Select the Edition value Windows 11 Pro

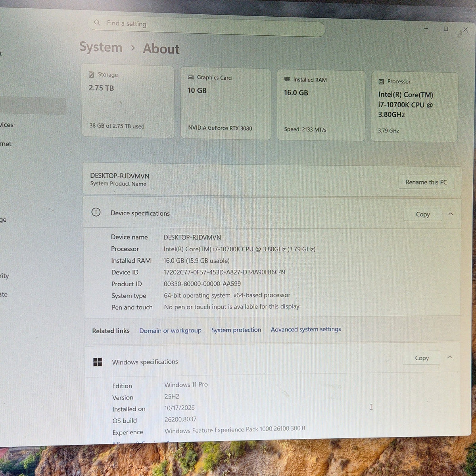[186, 384]
